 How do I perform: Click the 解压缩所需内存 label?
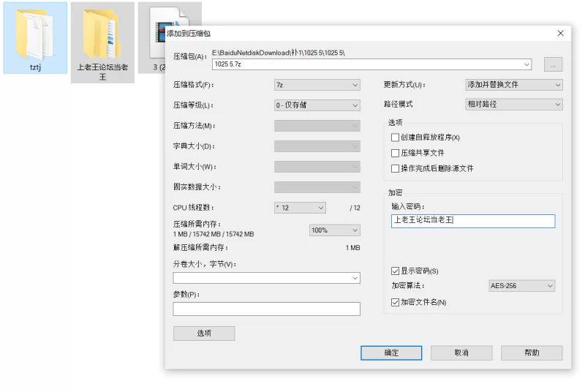tap(200, 248)
